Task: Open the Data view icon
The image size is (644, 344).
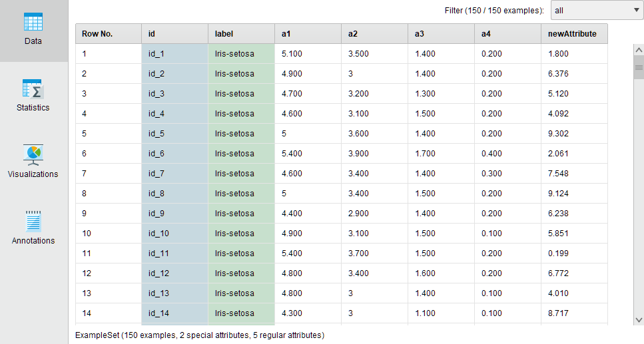Action: [x=33, y=23]
